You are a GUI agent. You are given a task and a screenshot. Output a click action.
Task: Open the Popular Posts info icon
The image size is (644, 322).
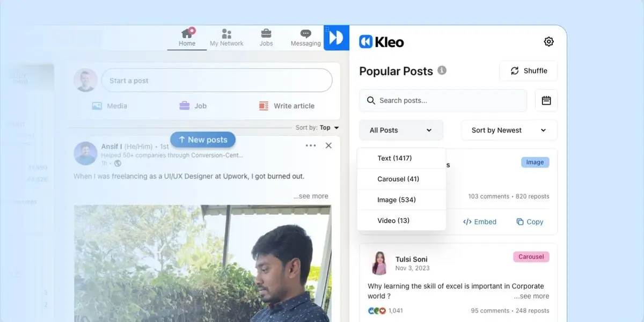click(442, 70)
